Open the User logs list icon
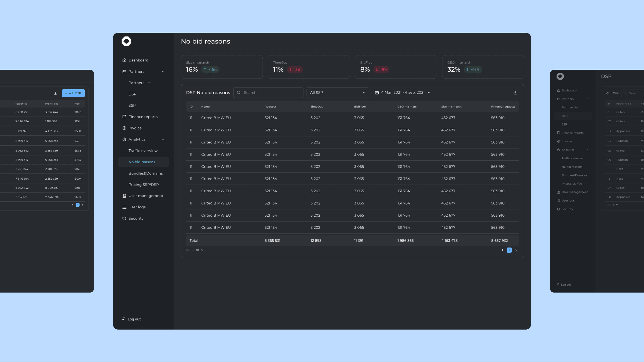Image resolution: width=644 pixels, height=362 pixels. click(x=124, y=207)
